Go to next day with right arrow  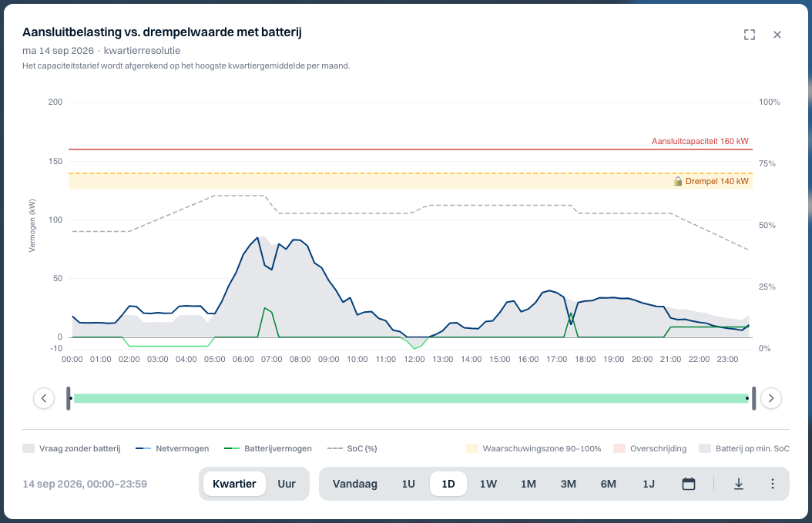click(771, 398)
